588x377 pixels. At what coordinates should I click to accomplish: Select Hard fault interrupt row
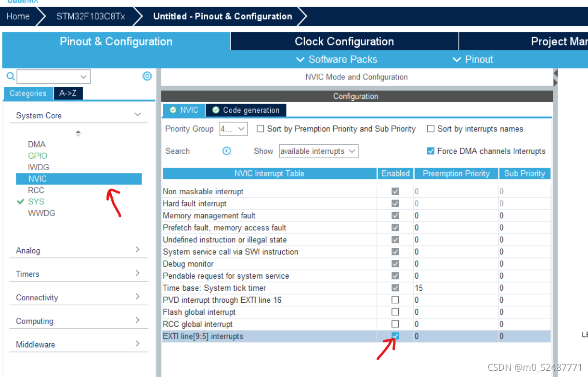pyautogui.click(x=356, y=203)
